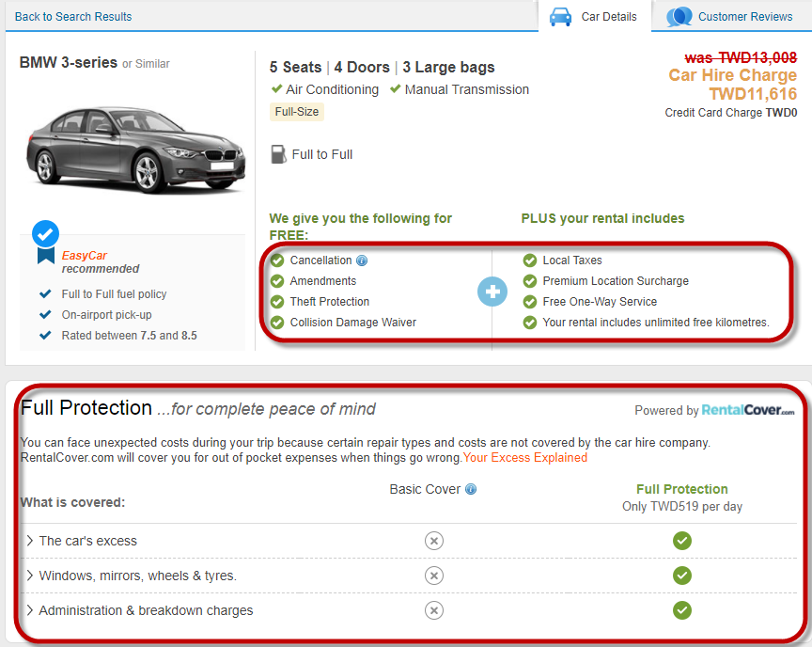Switch to the Customer Reviews tab
The width and height of the screenshot is (812, 647).
732,16
